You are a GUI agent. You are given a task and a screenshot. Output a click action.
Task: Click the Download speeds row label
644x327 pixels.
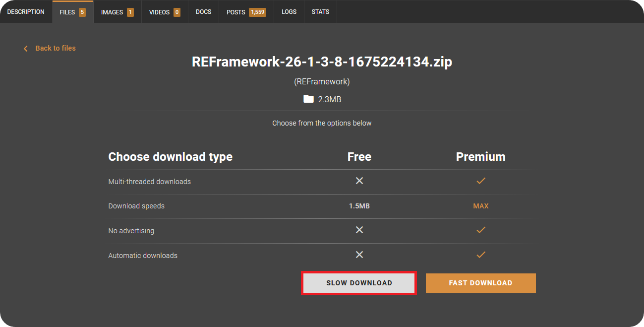136,206
